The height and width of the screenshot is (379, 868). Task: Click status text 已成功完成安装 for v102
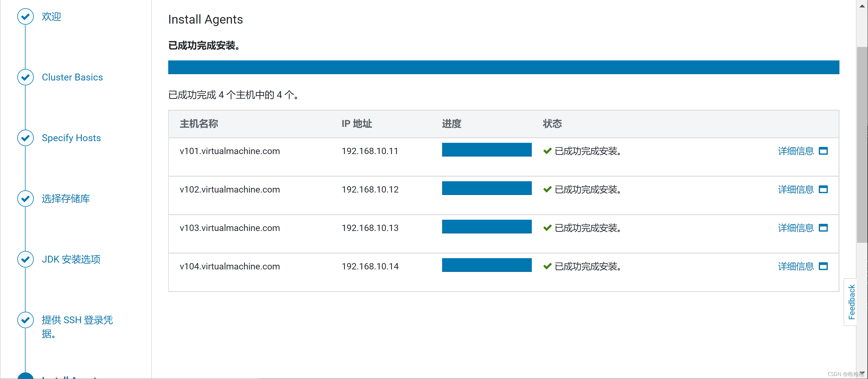(588, 189)
